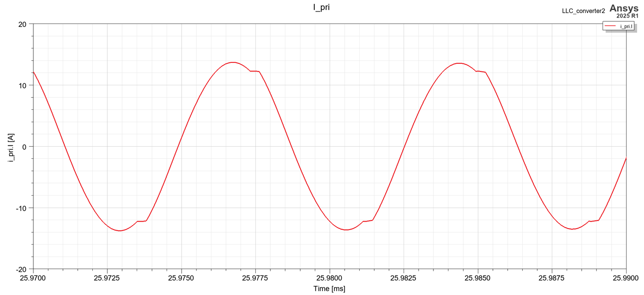Click the 25.9875 X-axis tick label

pos(552,278)
